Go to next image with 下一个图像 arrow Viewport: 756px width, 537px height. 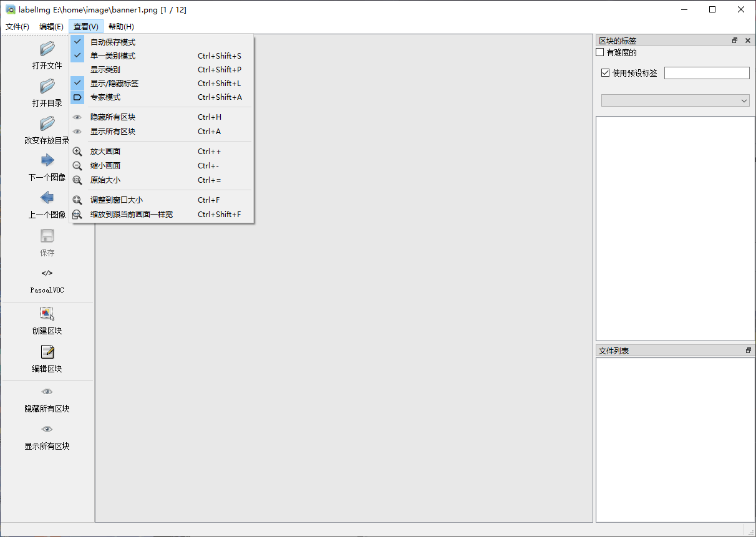pyautogui.click(x=47, y=160)
